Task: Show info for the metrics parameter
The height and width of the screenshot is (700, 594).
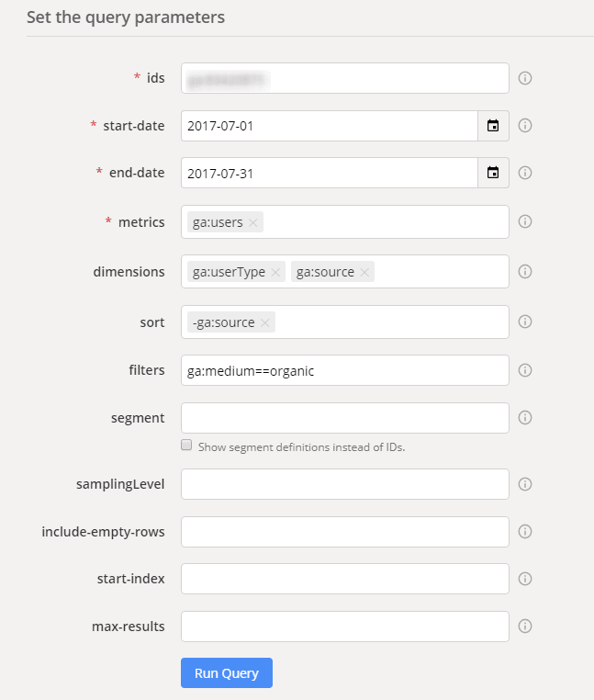Action: tap(525, 221)
